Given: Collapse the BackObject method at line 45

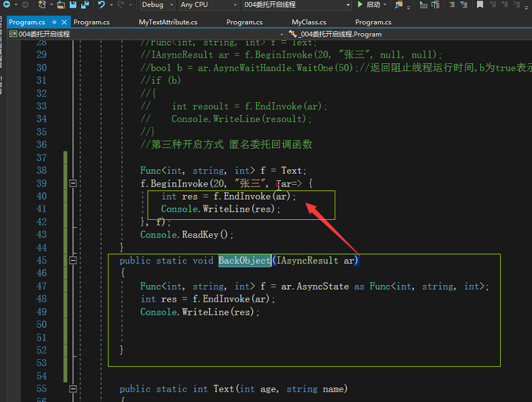Looking at the screenshot, I should (x=73, y=260).
